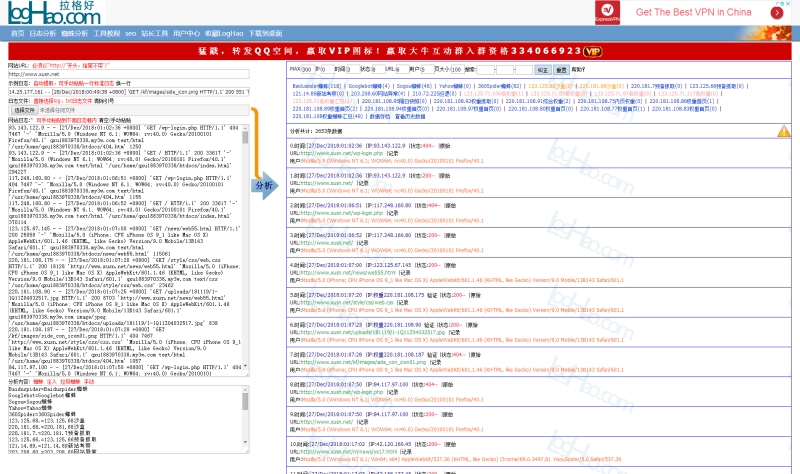The height and width of the screenshot is (474, 800).
Task: Click the 用户 column input field
Action: [x=427, y=69]
